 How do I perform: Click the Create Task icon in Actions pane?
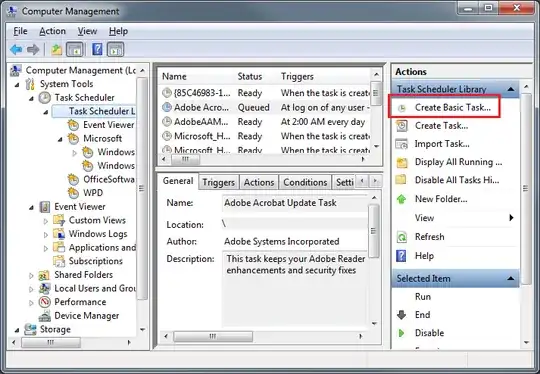(402, 126)
